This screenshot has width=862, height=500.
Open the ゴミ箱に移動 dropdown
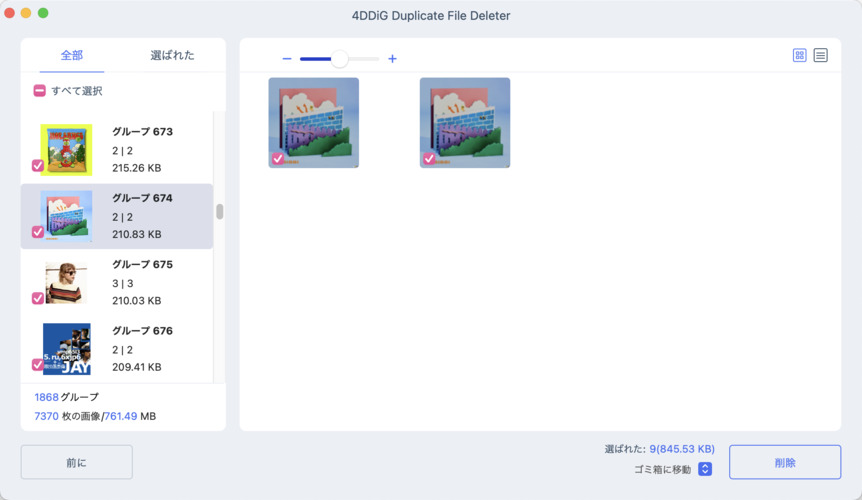[705, 469]
